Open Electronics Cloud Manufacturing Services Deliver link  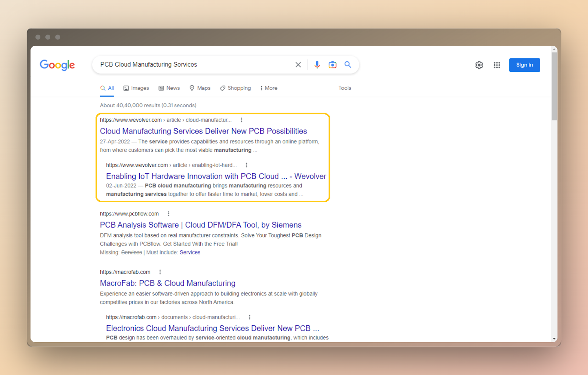212,328
